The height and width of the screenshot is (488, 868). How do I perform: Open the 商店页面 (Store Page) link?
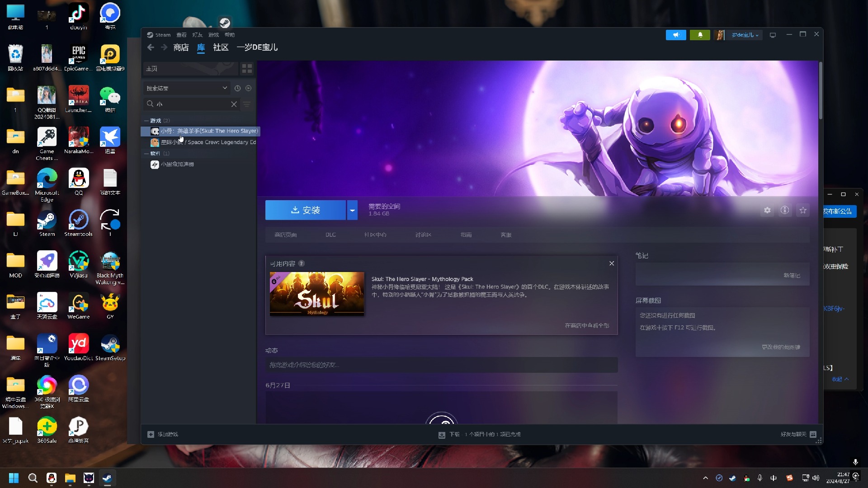(285, 235)
